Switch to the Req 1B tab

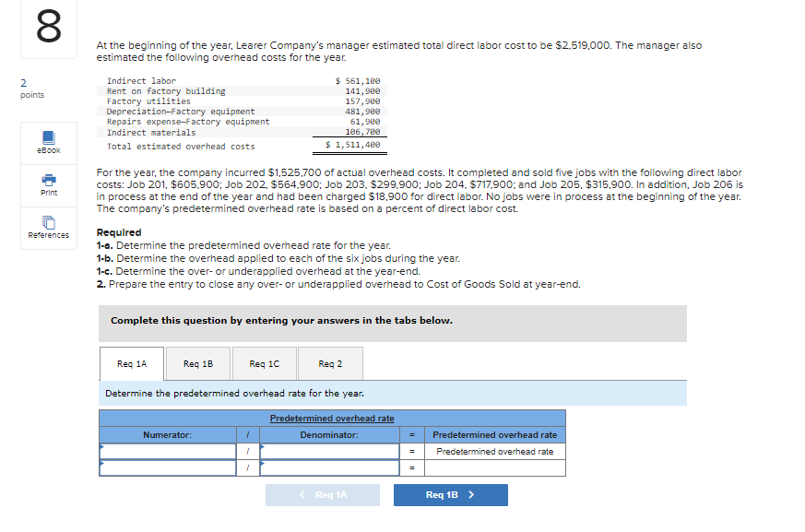(198, 363)
